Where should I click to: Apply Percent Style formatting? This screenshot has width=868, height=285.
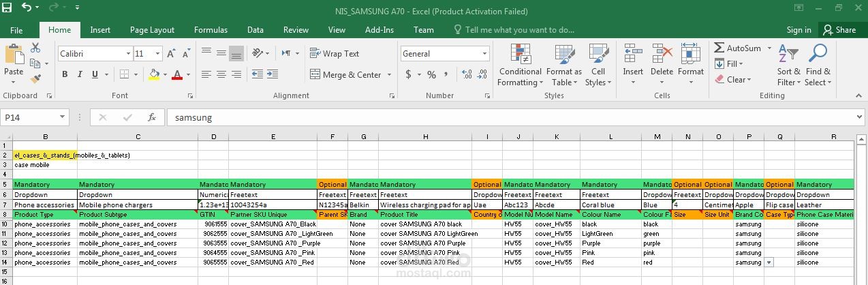(431, 75)
